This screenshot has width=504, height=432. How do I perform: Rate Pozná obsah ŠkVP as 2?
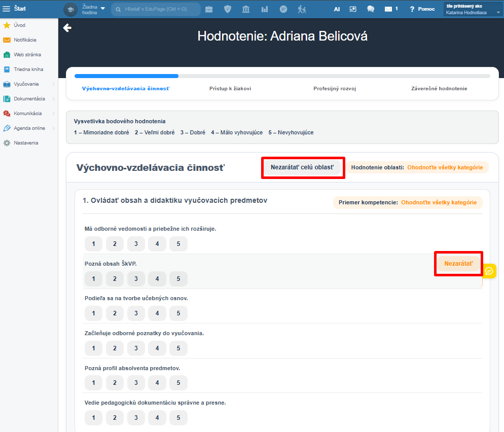pos(115,279)
